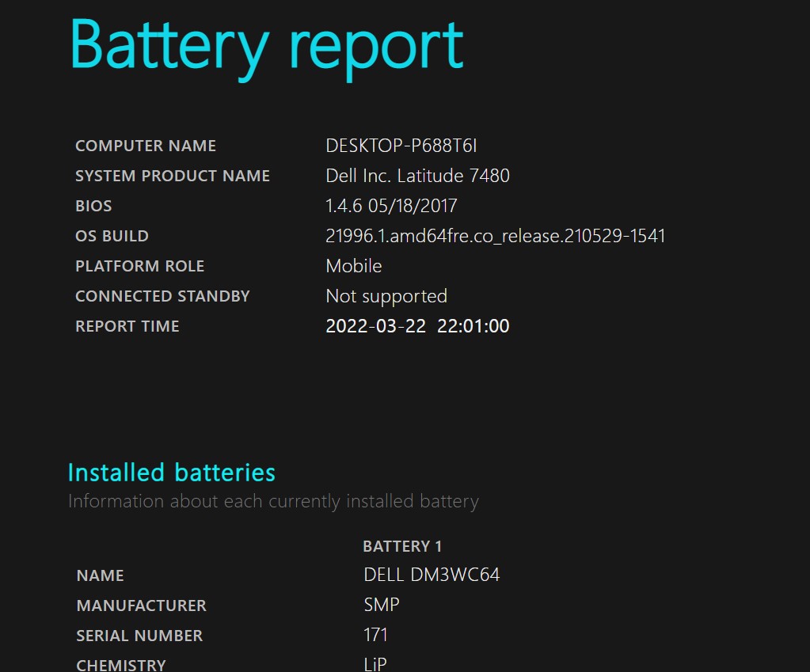Select the 'SYSTEM PRODUCT NAME' label
This screenshot has height=672, width=810.
[173, 177]
